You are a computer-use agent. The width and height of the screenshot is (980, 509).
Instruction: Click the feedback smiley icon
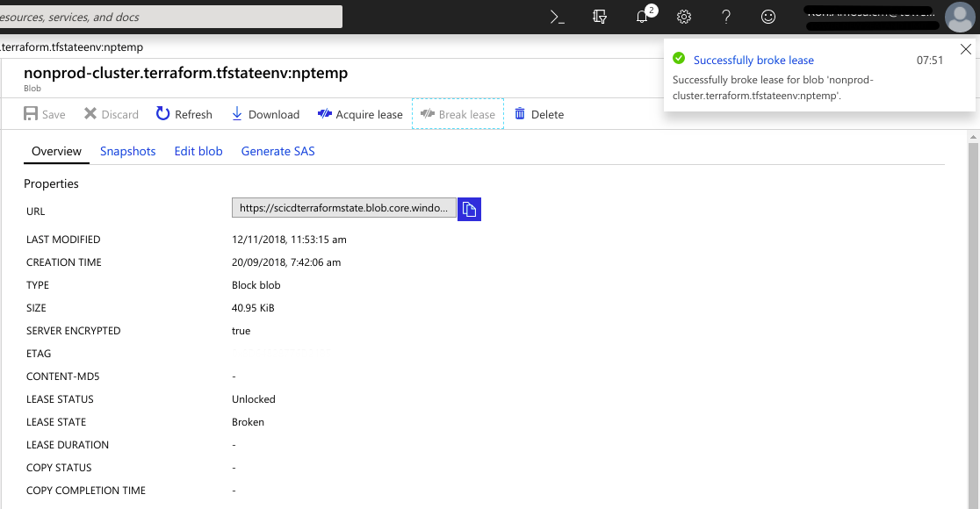(768, 17)
